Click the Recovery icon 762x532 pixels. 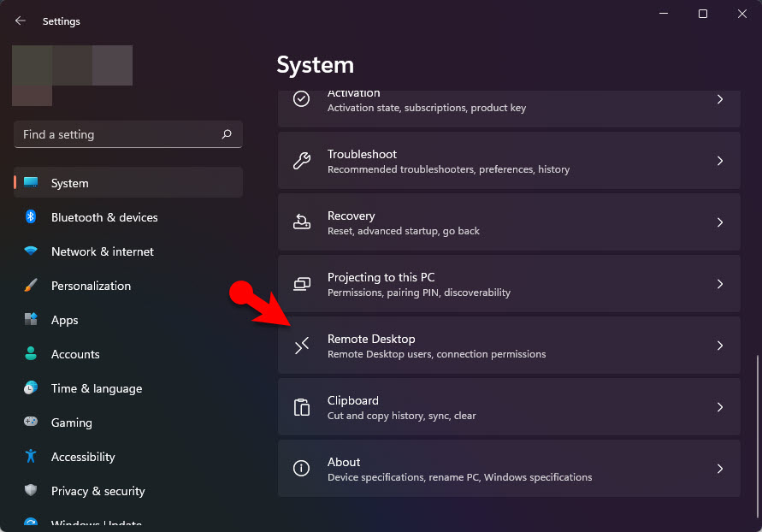tap(301, 222)
